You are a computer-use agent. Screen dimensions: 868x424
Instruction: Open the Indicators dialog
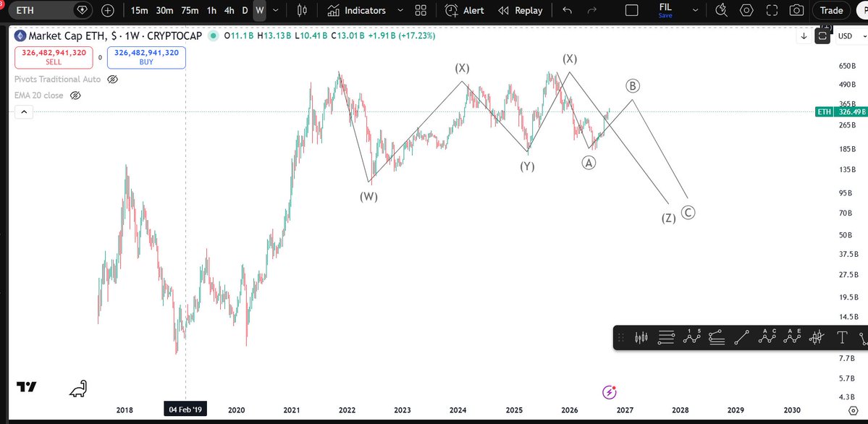click(356, 11)
